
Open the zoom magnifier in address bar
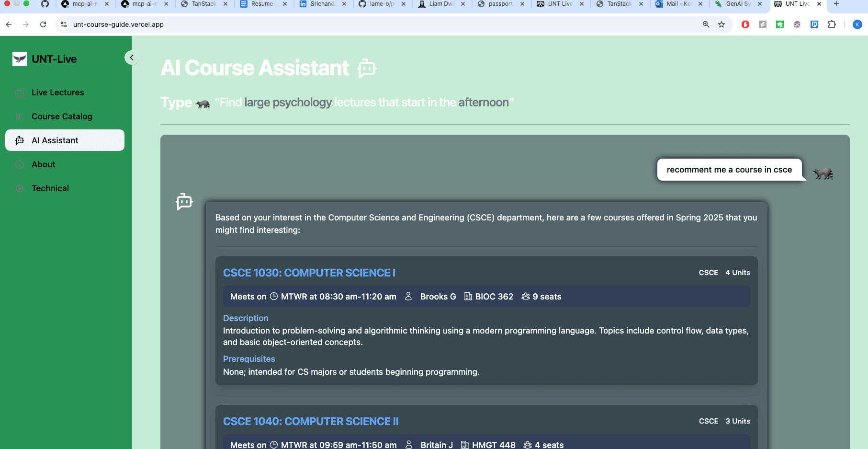click(x=706, y=24)
